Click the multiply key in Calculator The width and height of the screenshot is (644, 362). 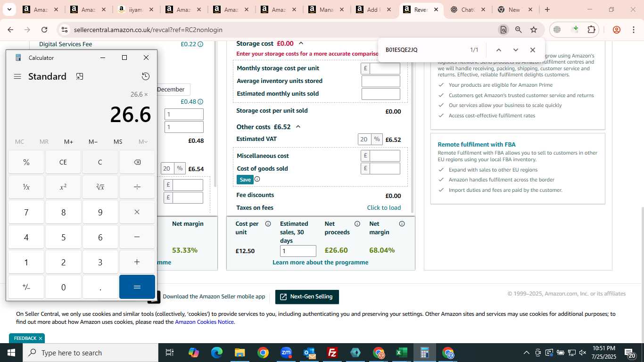click(x=137, y=212)
